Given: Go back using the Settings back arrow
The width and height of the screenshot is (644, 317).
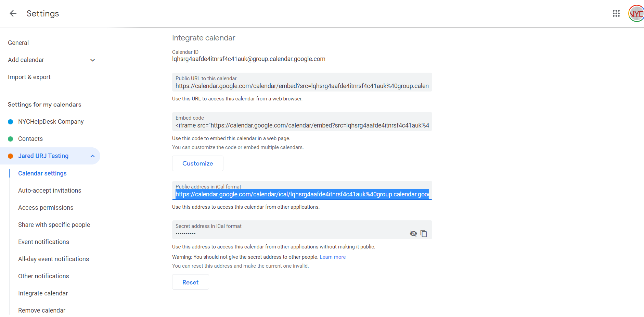Looking at the screenshot, I should click(x=13, y=13).
